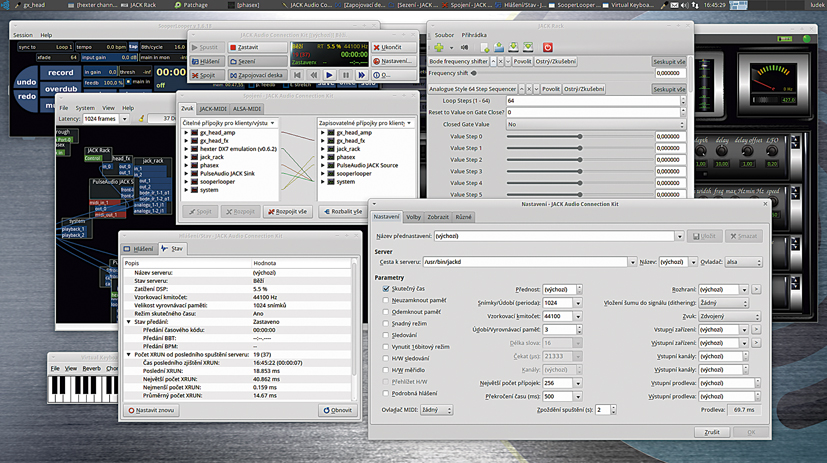Enable the Sledování checkbox
This screenshot has height=463, width=827.
click(386, 335)
